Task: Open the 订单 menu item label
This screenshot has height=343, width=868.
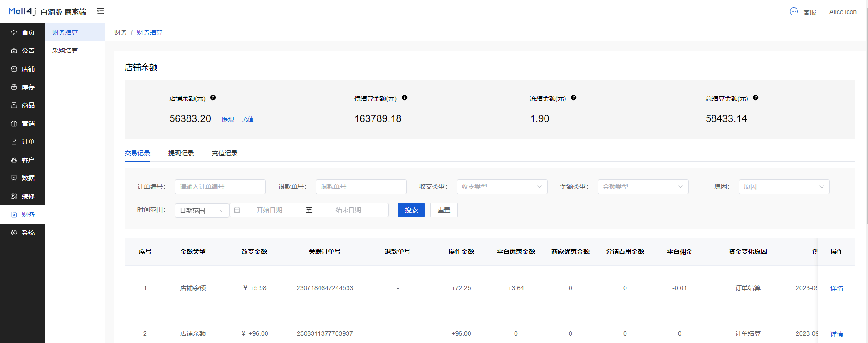Action: 28,142
